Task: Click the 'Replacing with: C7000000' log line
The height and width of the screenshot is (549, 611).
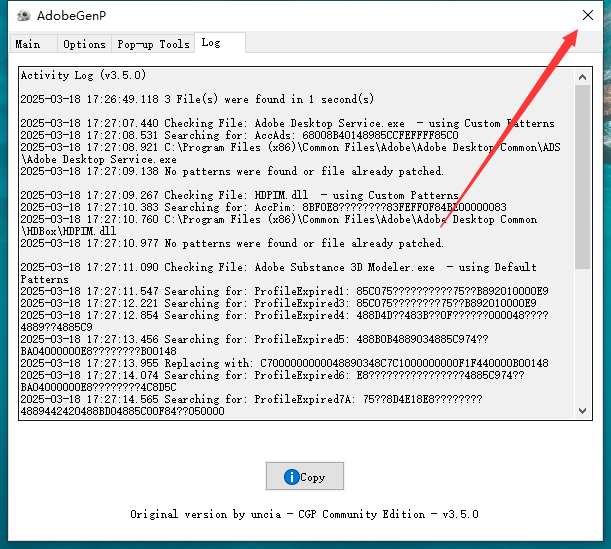Action: coord(284,363)
